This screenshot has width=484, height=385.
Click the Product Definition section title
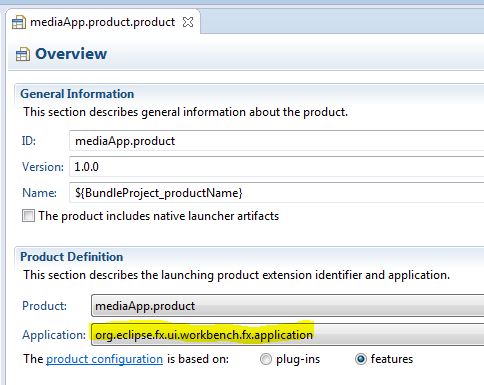coord(72,257)
